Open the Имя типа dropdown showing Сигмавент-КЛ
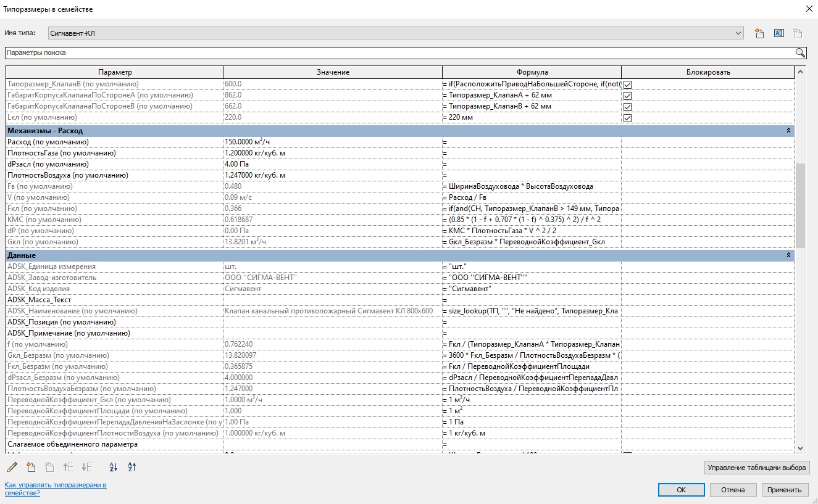The image size is (818, 504). [x=394, y=33]
